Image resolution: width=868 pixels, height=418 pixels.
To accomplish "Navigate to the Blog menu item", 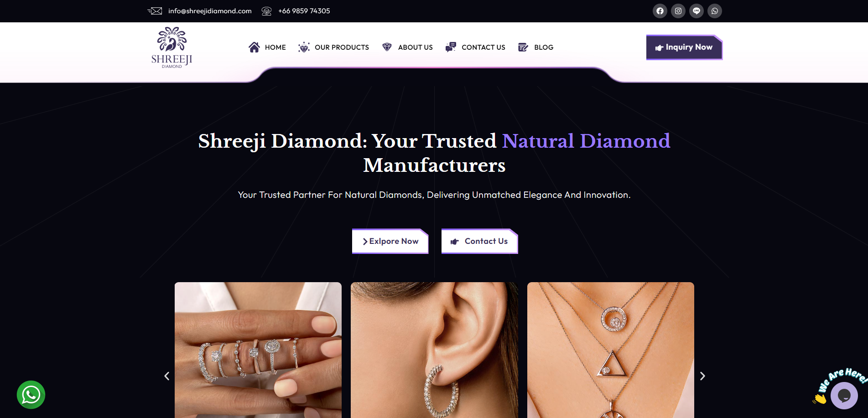I will 536,47.
